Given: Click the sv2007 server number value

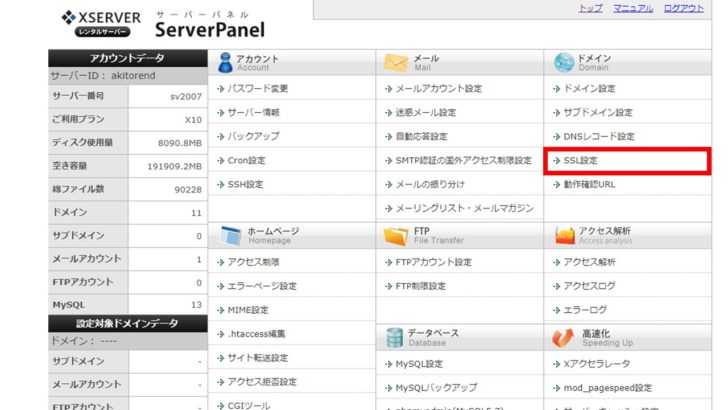Looking at the screenshot, I should click(x=186, y=96).
